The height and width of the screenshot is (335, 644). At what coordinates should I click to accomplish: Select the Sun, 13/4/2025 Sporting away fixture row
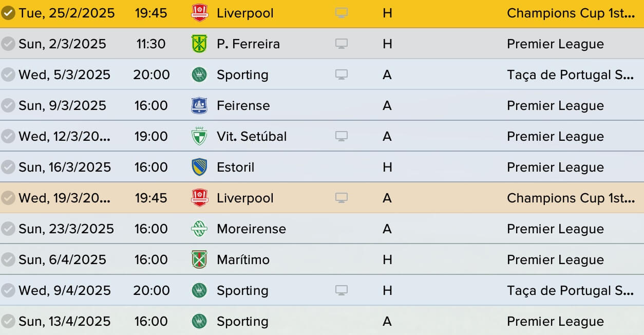click(322, 321)
